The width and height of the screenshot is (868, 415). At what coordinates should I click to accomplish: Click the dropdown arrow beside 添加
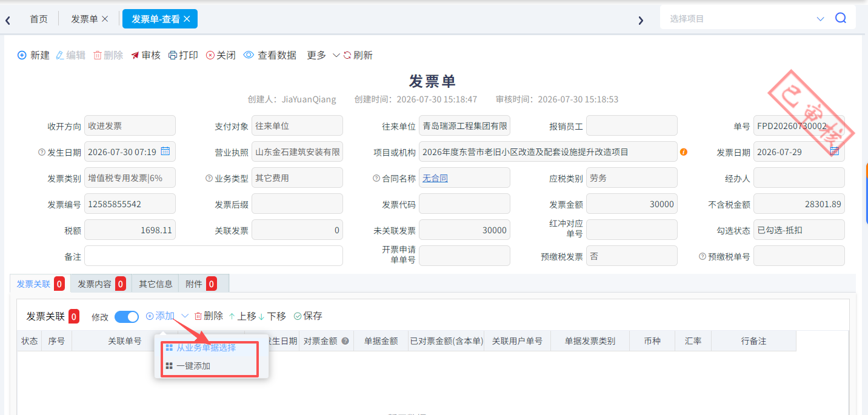pos(185,316)
